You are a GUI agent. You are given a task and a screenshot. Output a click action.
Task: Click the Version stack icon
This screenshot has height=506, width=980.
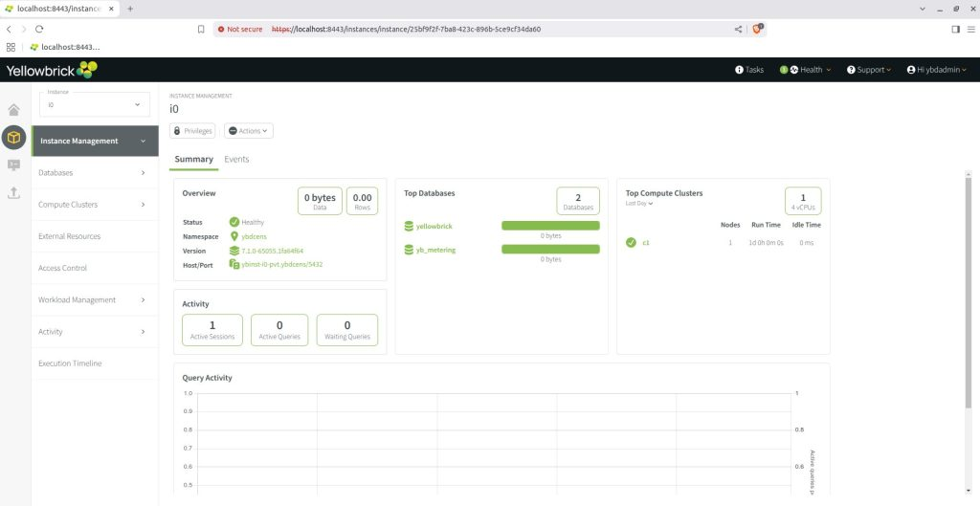(x=234, y=251)
